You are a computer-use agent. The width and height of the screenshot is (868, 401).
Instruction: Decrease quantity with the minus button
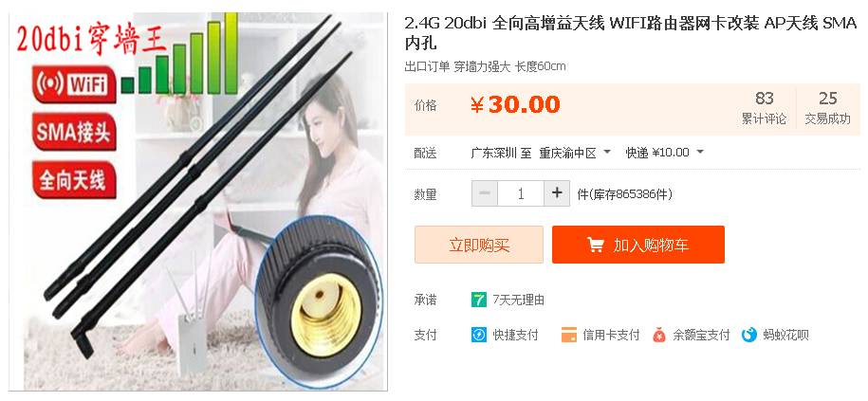point(485,193)
